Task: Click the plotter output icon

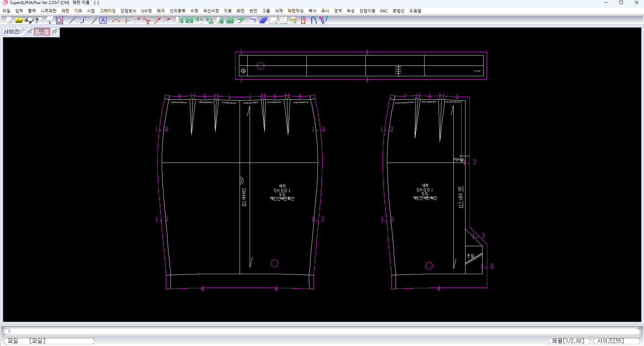Action: [39, 20]
